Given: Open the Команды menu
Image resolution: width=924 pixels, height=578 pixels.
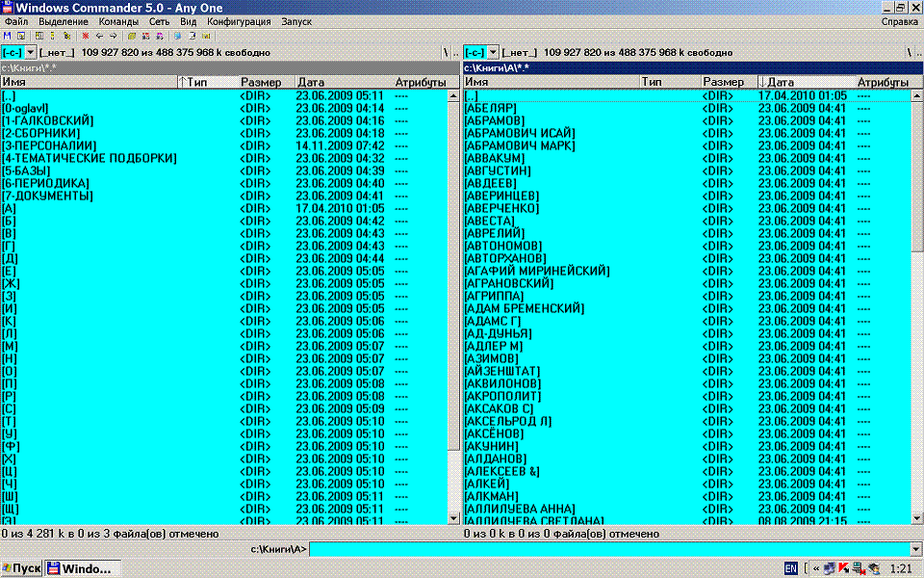Looking at the screenshot, I should 118,21.
